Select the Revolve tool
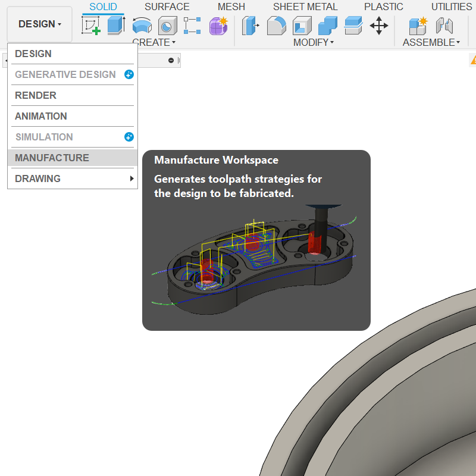Viewport: 476px width, 476px height. click(x=141, y=24)
